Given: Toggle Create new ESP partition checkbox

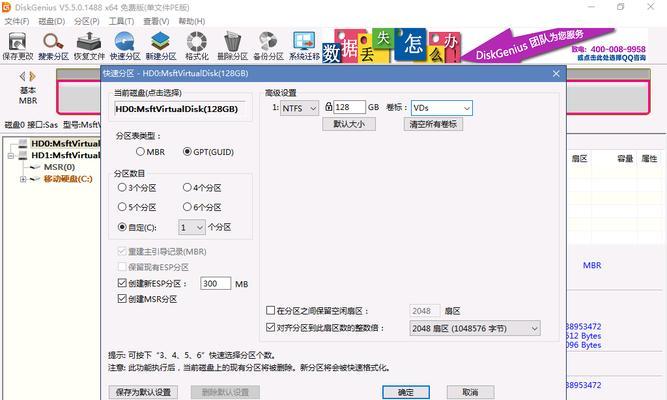Looking at the screenshot, I should click(122, 283).
